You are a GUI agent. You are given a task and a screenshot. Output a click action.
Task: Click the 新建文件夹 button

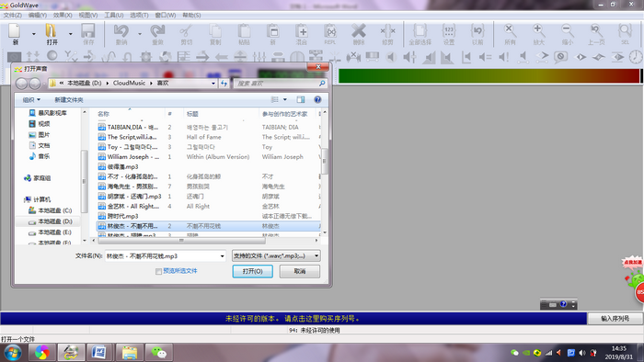coord(69,99)
